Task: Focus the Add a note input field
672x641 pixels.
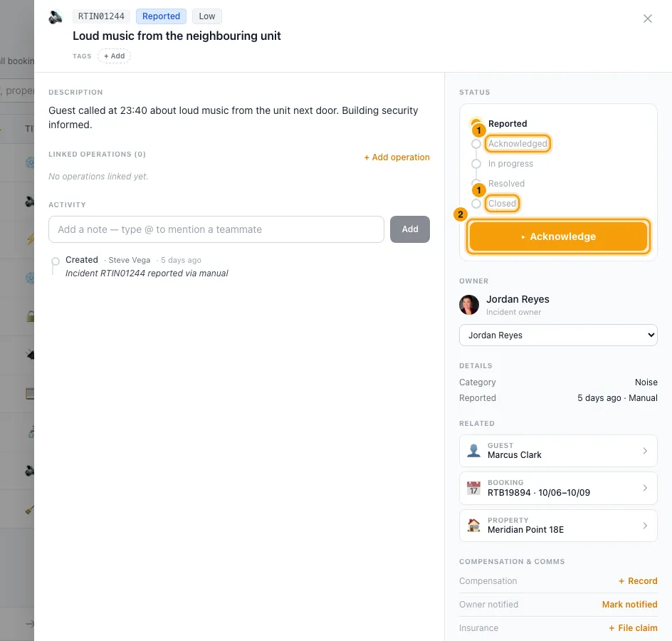Action: tap(216, 229)
